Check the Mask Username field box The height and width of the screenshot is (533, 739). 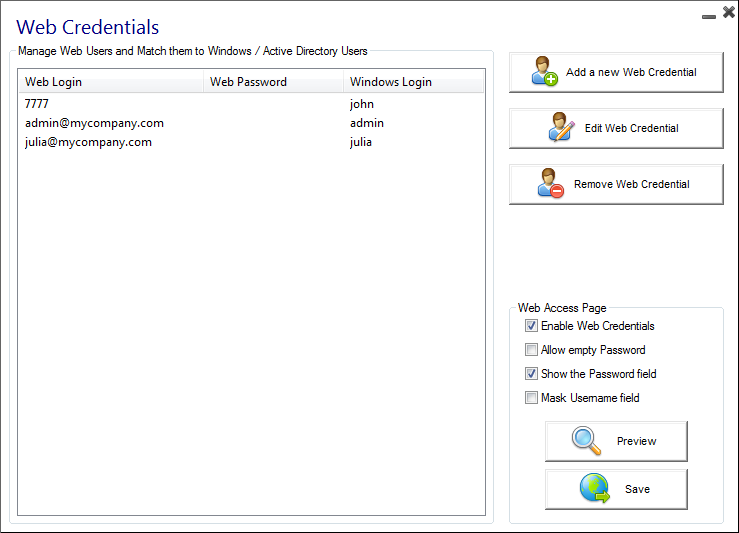pyautogui.click(x=532, y=398)
